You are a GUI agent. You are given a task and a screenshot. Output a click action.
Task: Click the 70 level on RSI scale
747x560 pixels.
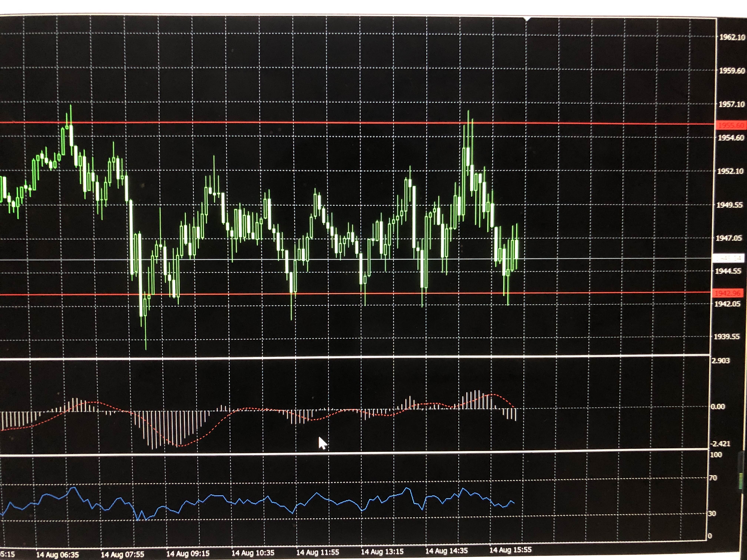[713, 478]
